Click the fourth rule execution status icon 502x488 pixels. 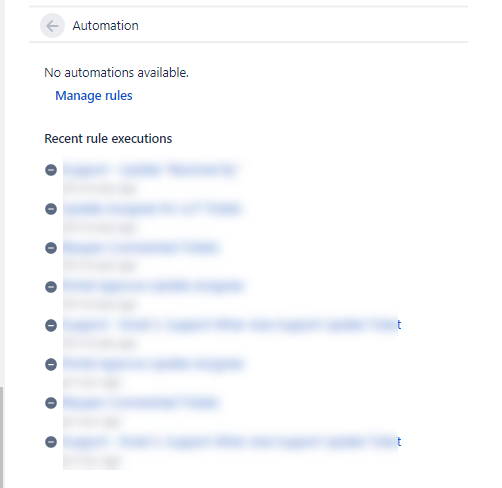tap(51, 287)
